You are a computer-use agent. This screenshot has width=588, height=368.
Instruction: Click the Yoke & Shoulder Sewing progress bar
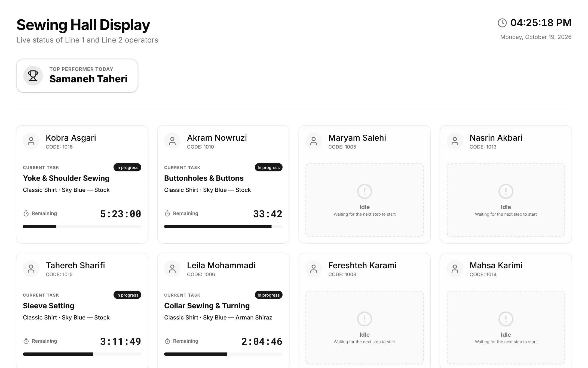82,227
